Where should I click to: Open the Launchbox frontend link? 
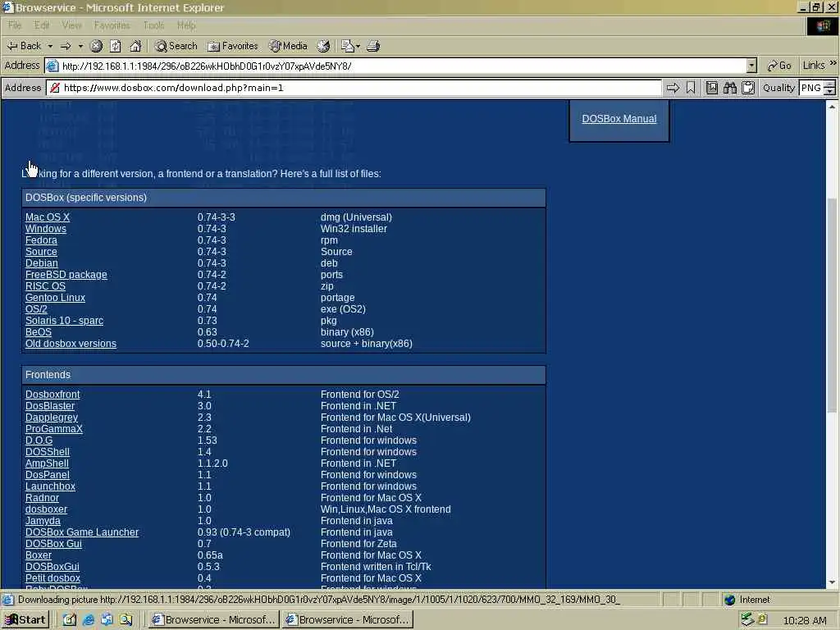pyautogui.click(x=50, y=486)
